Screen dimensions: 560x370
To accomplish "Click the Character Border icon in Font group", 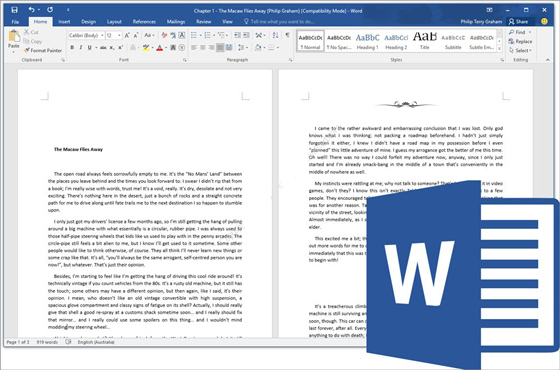I will pyautogui.click(x=182, y=35).
